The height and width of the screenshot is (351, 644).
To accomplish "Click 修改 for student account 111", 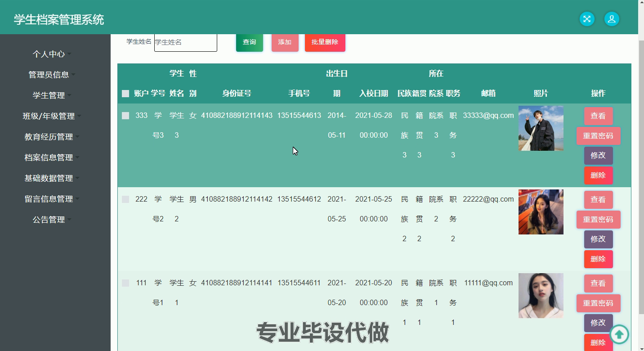I will click(x=598, y=323).
